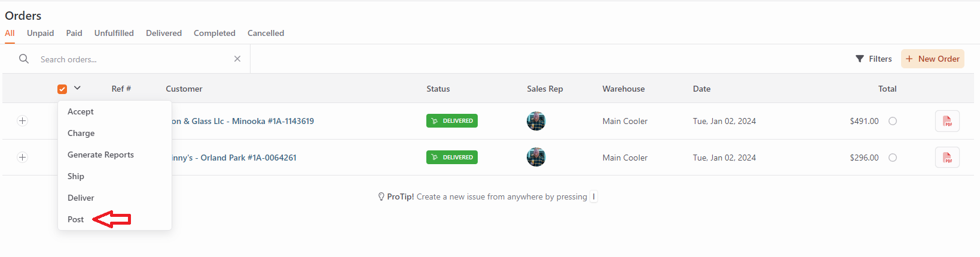Click the sales rep avatar on the Minooka order
This screenshot has height=257, width=980.
(x=536, y=121)
